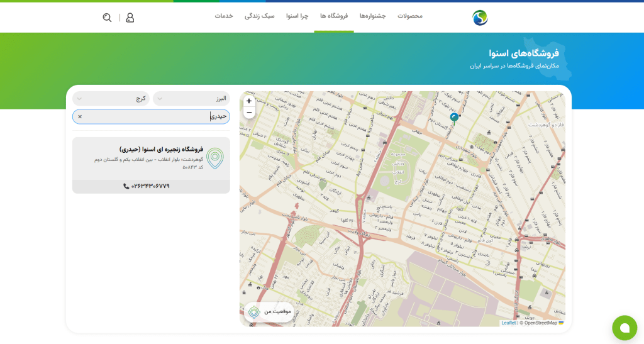The image size is (644, 344).
Task: Zoom in the map with plus button
Action: point(249,101)
